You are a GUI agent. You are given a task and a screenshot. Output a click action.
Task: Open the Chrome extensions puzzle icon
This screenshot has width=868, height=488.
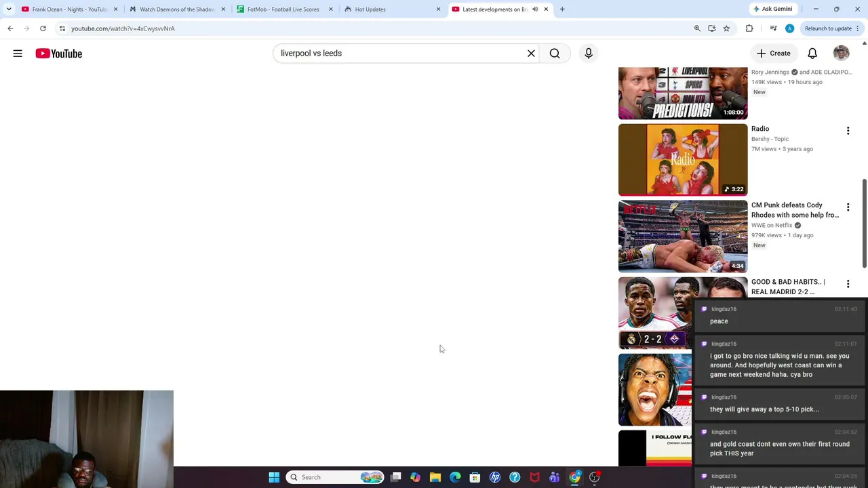(749, 28)
